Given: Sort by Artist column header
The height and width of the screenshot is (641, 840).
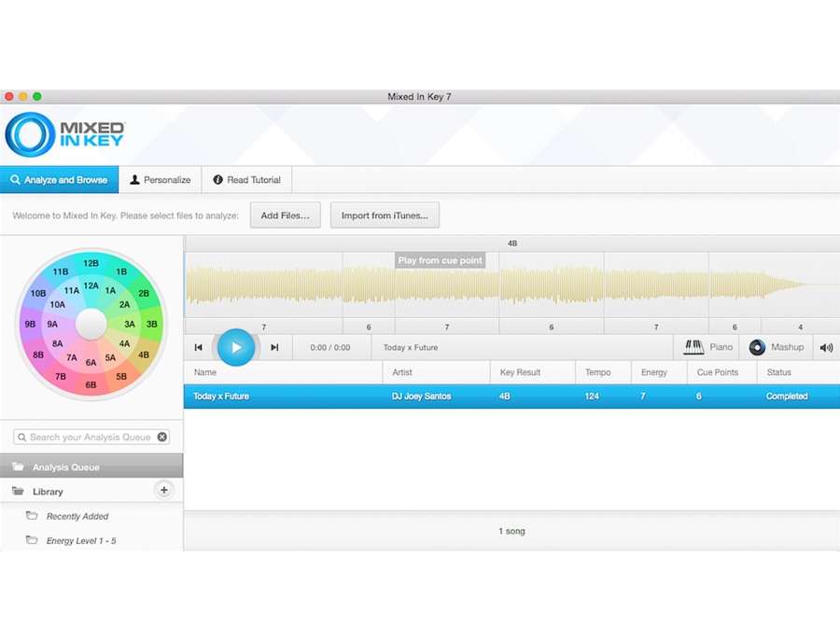Looking at the screenshot, I should (x=436, y=372).
